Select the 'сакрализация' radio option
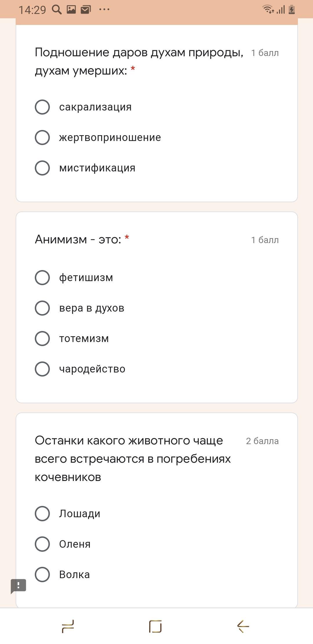The image size is (313, 644). point(42,107)
